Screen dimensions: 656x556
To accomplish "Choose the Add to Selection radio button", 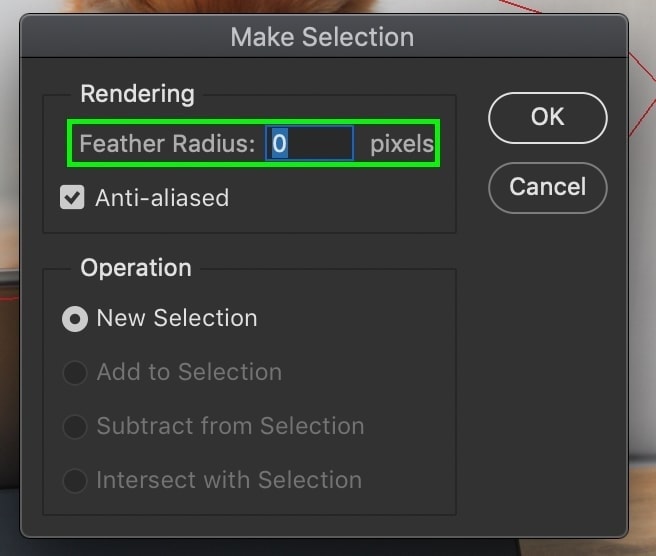I will click(75, 372).
